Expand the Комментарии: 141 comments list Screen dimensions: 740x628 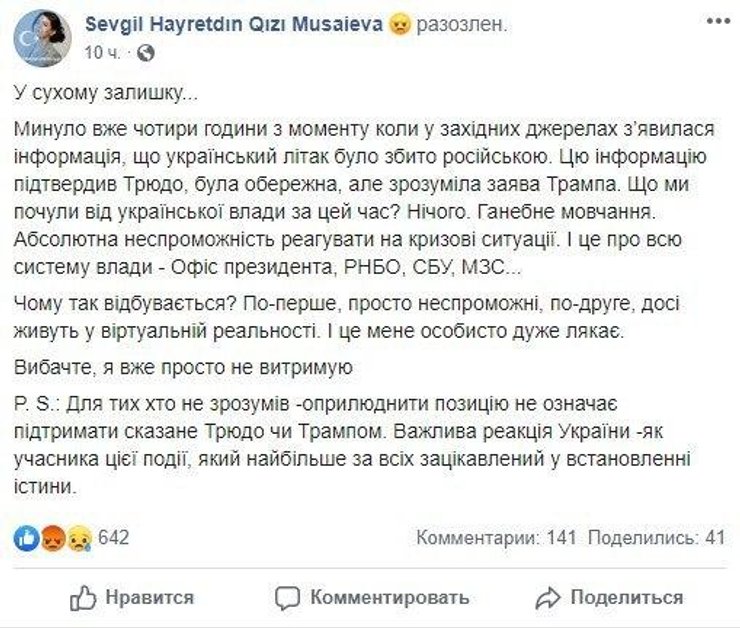497,538
